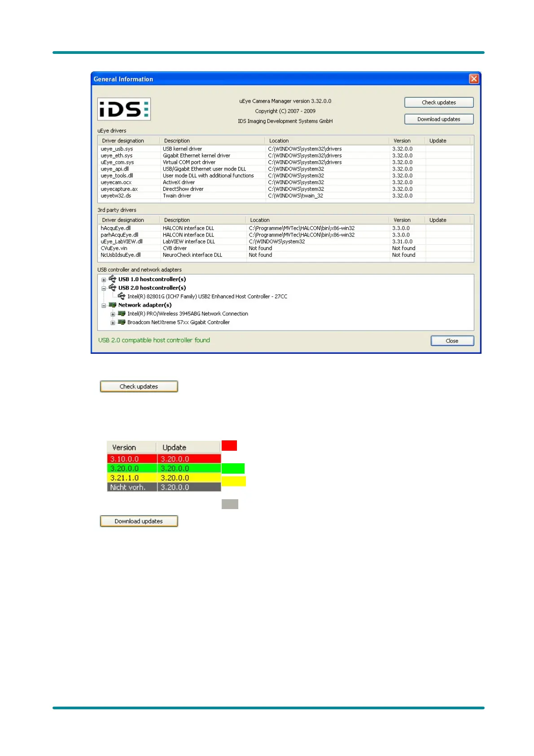The image size is (534, 756).
Task: Click the Check updates button shown below the dialog
Action: tap(139, 387)
